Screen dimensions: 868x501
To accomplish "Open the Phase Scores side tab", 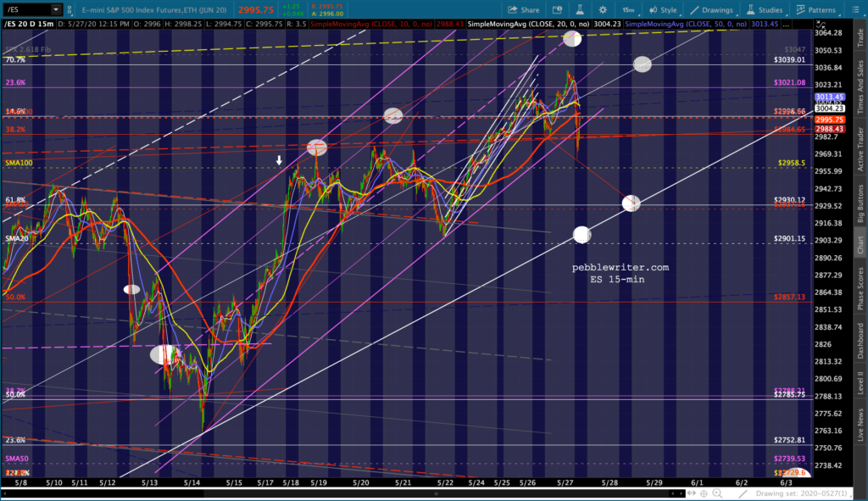I will (x=860, y=288).
